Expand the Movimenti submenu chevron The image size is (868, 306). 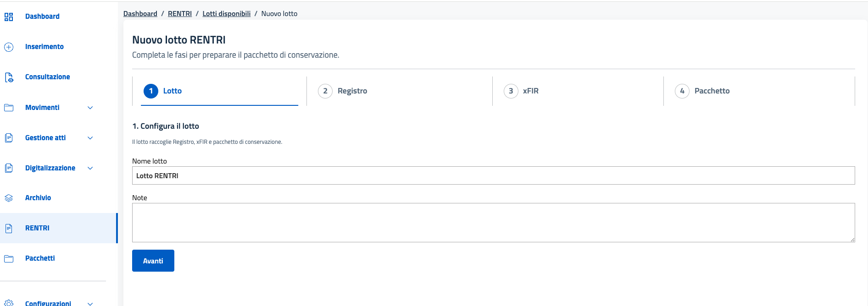pyautogui.click(x=90, y=108)
